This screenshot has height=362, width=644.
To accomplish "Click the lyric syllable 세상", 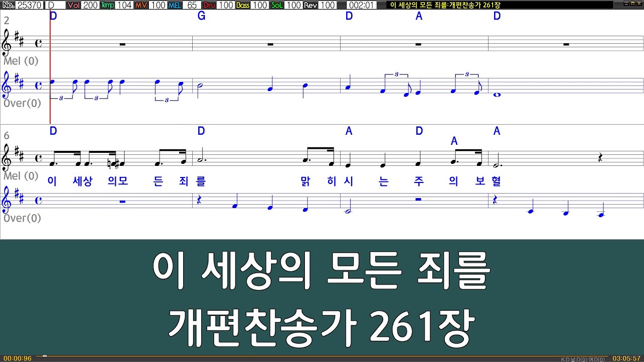I will coord(83,182).
